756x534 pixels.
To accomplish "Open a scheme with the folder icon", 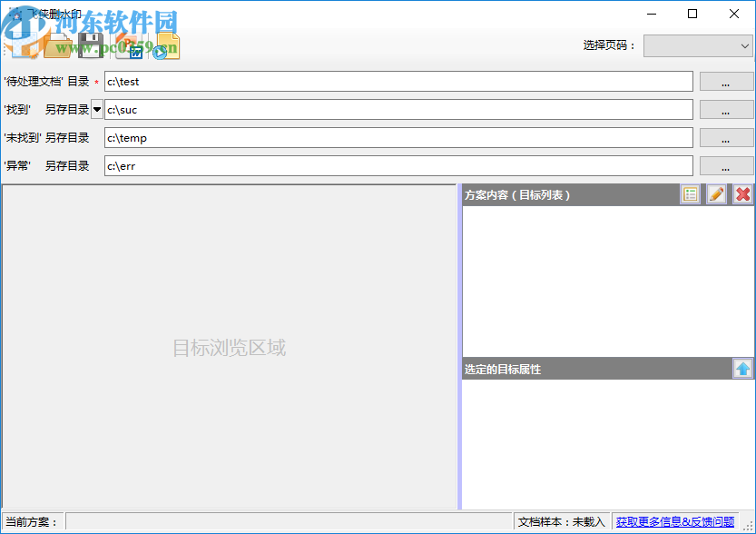I will 58,45.
